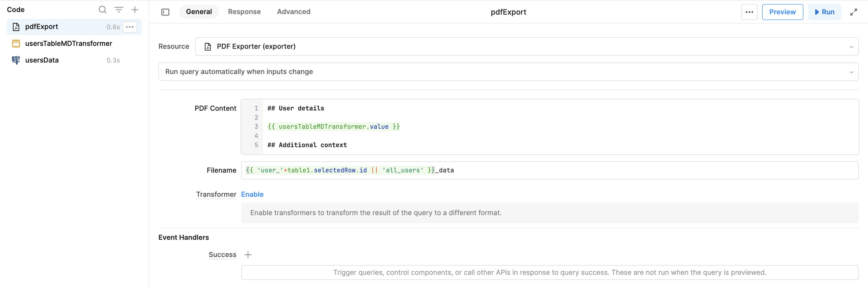Select usersTableMDTransformer in the code list
868x288 pixels.
[68, 43]
